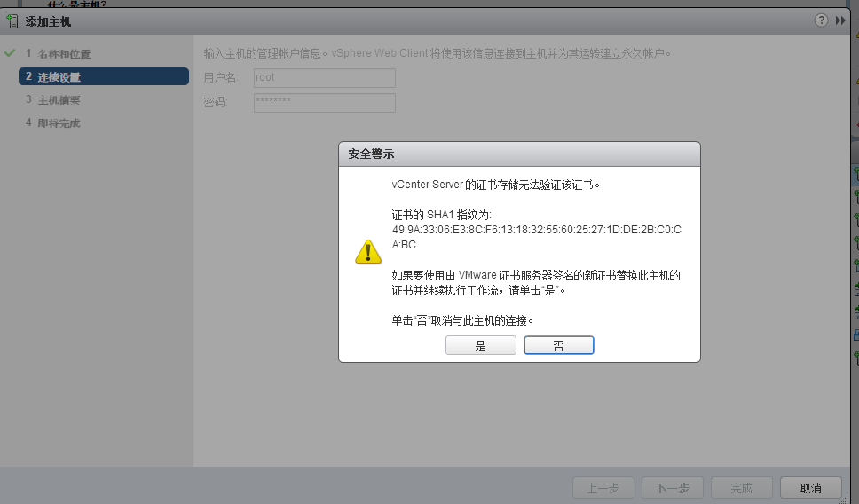Select wizard step 3 主机摘要
859x504 pixels.
53,99
